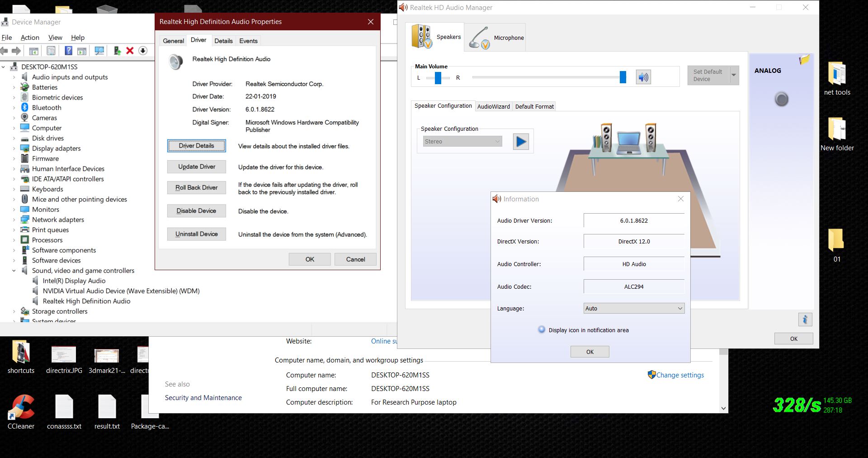Screen dimensions: 868x458
Task: Open the File menu in Device Manager
Action: pyautogui.click(x=7, y=38)
